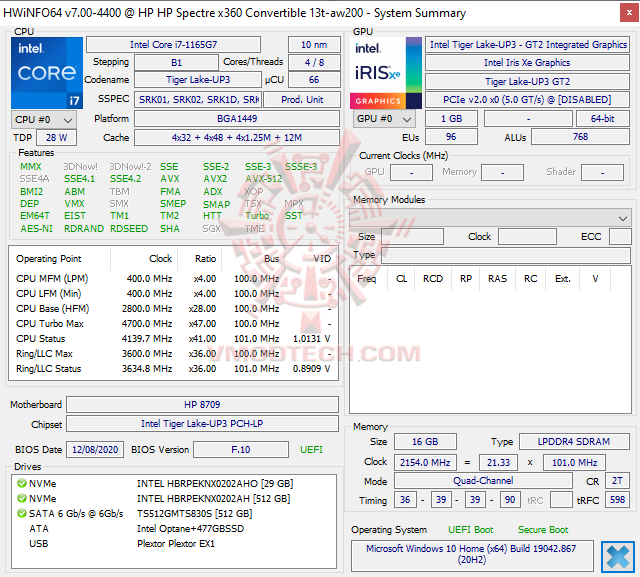Click the CPU Status row 4139.7 MHz
Screen dimensions: 640x577
tap(173, 339)
